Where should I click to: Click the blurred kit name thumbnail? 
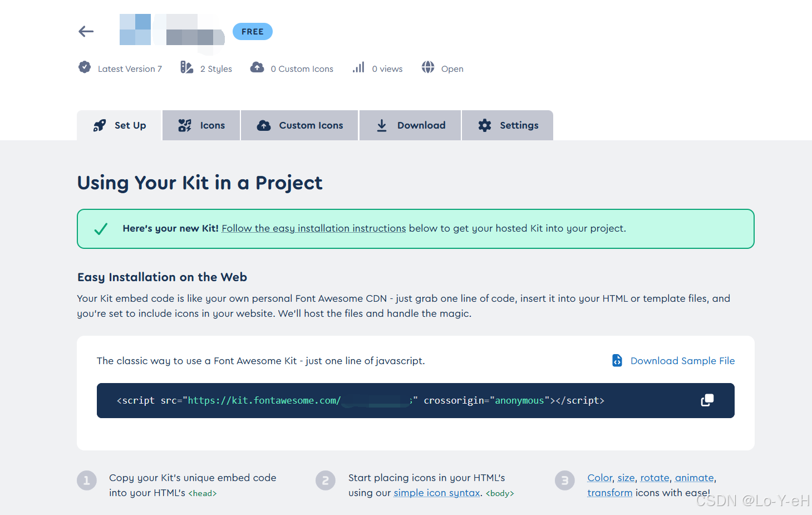[x=172, y=32]
